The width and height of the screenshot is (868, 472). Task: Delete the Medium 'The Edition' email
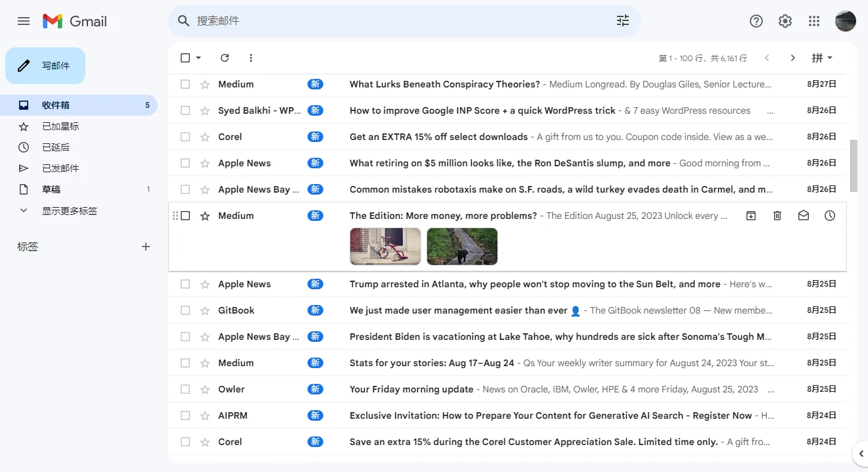[777, 216]
